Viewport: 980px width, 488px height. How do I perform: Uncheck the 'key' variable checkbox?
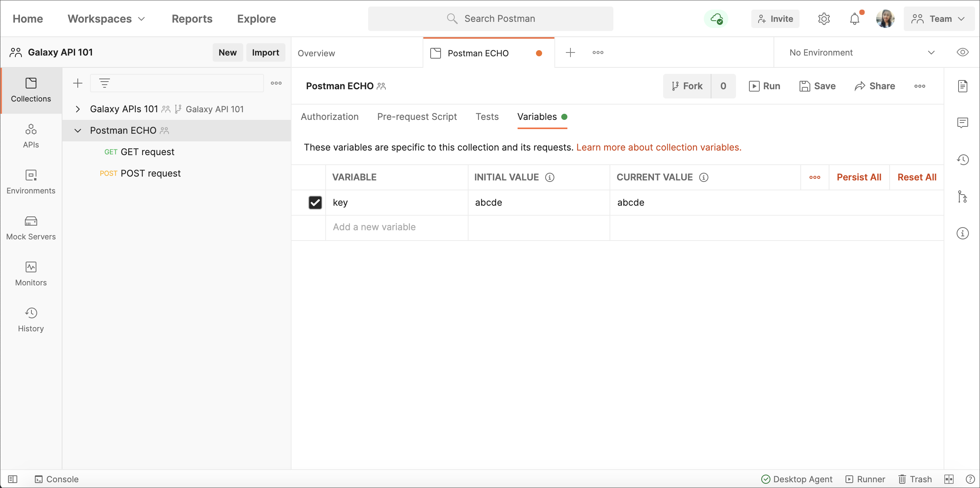click(x=315, y=203)
